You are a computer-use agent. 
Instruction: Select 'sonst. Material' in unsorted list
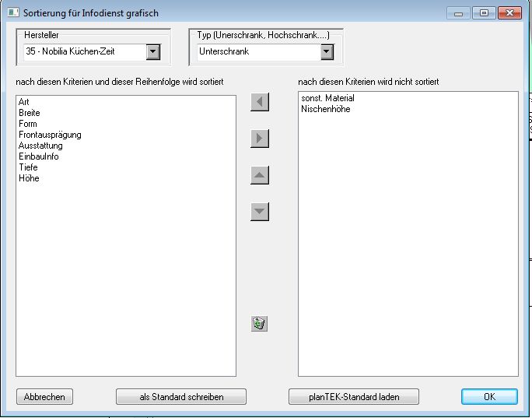327,98
